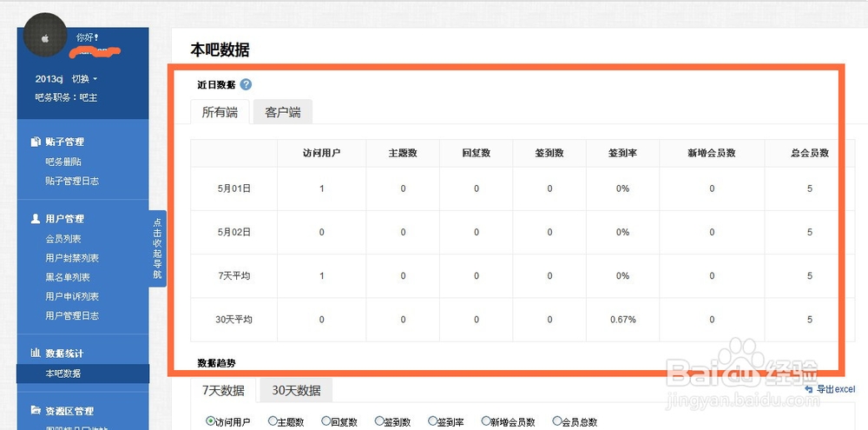Viewport: 868px width, 430px height.
Task: Open the 切换 forum switch dropdown
Action: (84, 79)
